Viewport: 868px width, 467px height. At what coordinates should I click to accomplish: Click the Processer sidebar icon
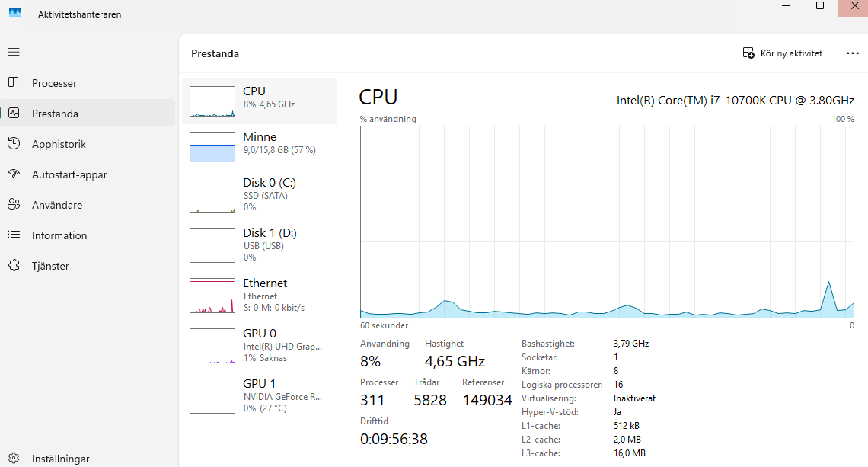click(x=14, y=82)
